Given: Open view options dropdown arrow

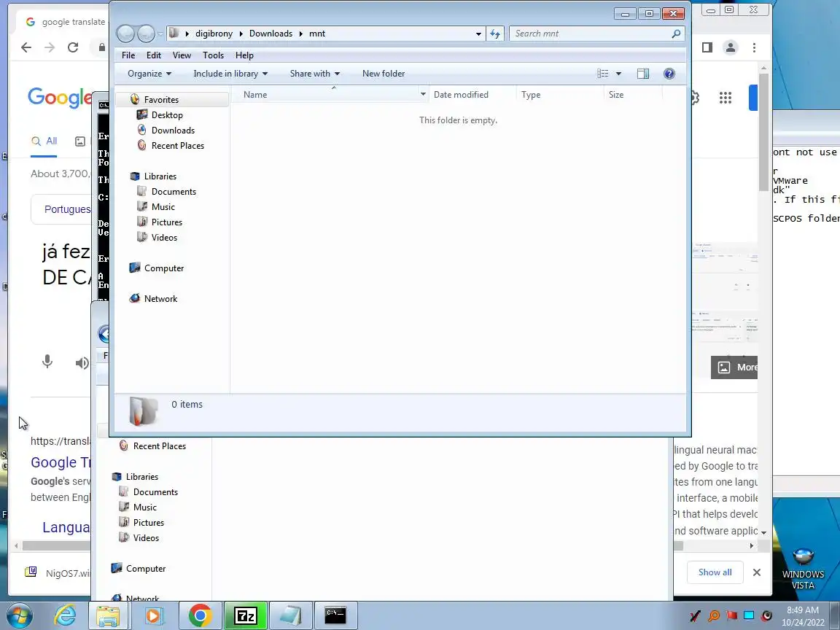Looking at the screenshot, I should point(618,74).
